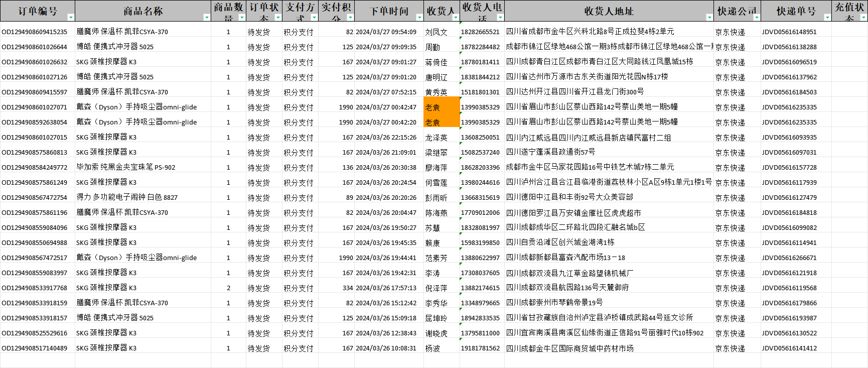
Task: Click address 四川遂宁蓬溪县政通街57号
Action: coord(550,152)
